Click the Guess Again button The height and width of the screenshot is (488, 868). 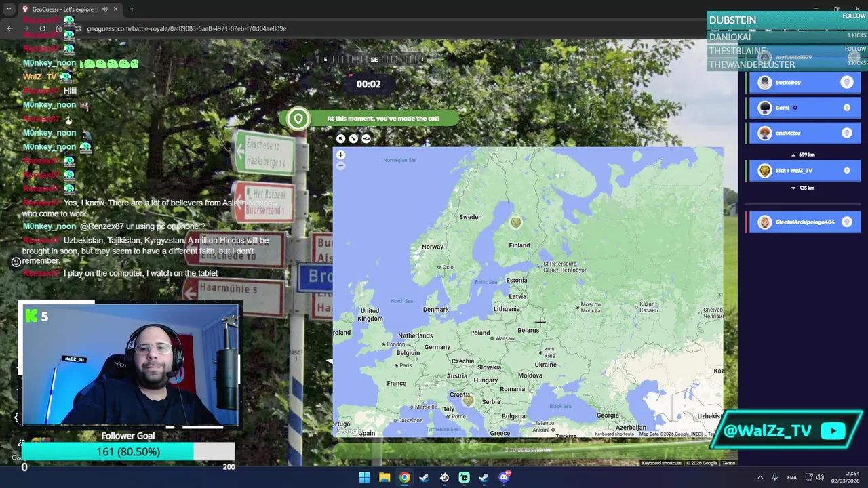528,450
